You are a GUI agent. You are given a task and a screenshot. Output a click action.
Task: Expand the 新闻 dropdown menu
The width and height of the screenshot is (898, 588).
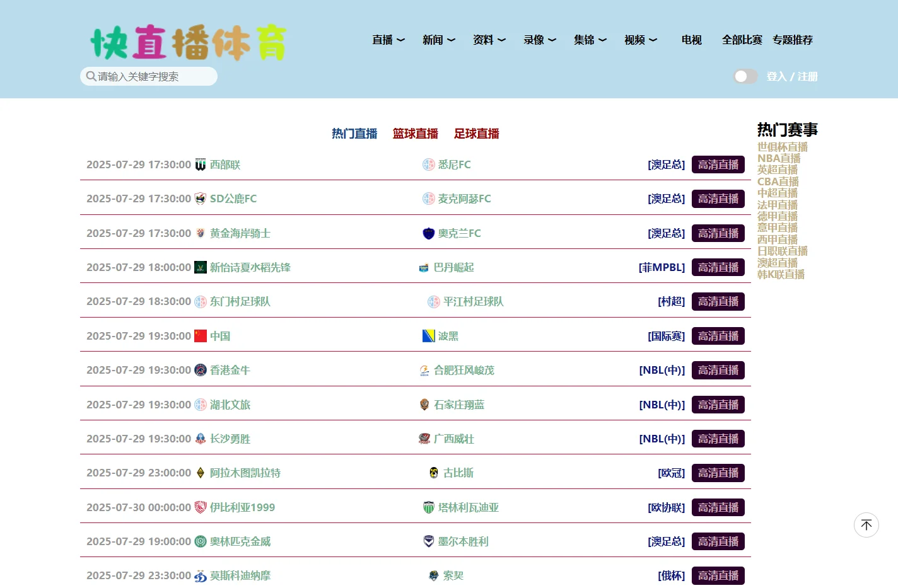(x=439, y=40)
